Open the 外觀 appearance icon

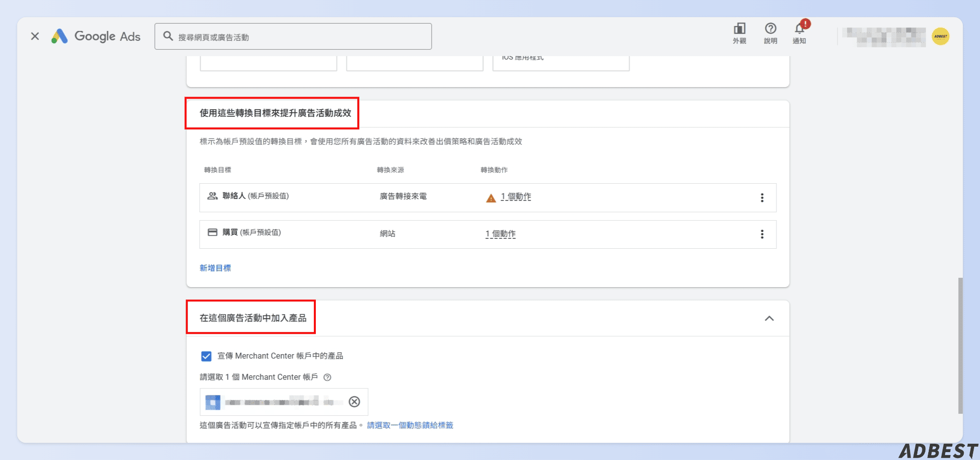pyautogui.click(x=739, y=33)
